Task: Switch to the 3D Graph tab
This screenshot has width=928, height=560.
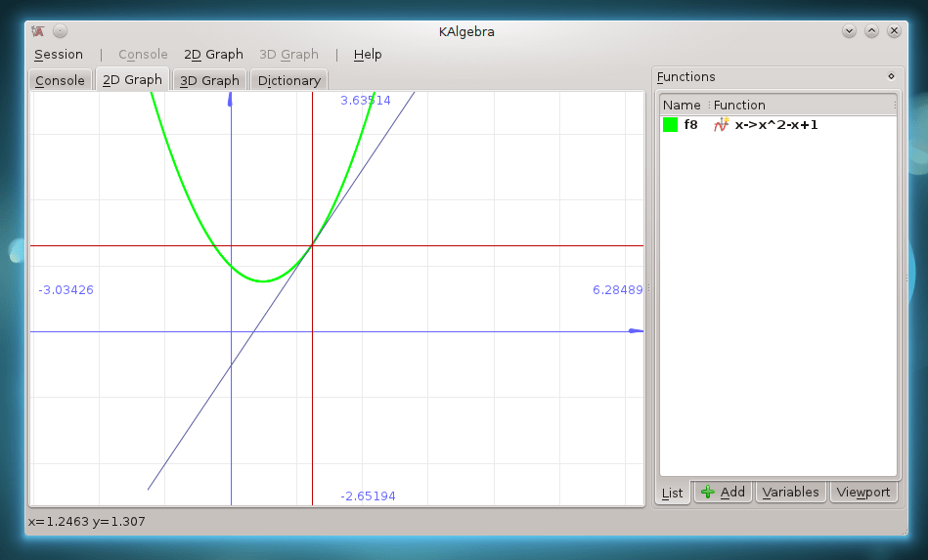Action: pyautogui.click(x=209, y=81)
